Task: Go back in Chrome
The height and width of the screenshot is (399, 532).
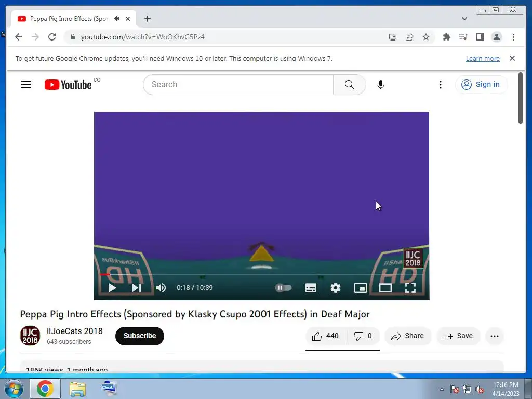Action: tap(19, 37)
